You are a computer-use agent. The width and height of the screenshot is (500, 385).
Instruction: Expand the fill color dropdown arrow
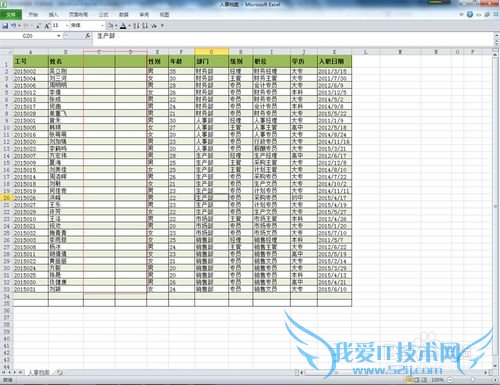point(116,26)
